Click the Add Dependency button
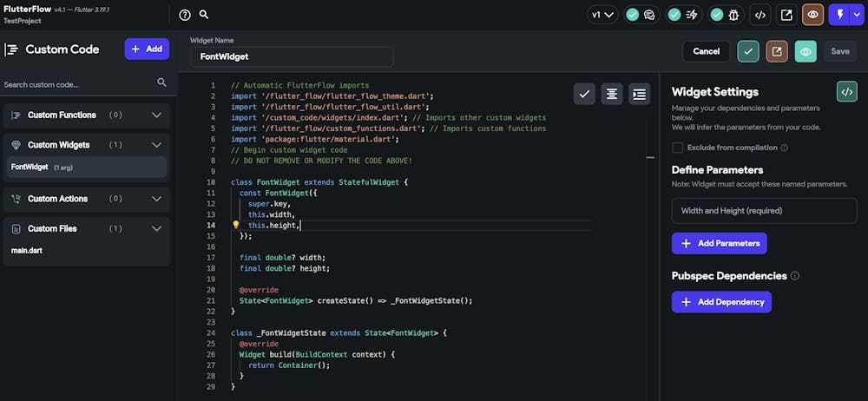Viewport: 868px width, 401px height. (x=721, y=302)
